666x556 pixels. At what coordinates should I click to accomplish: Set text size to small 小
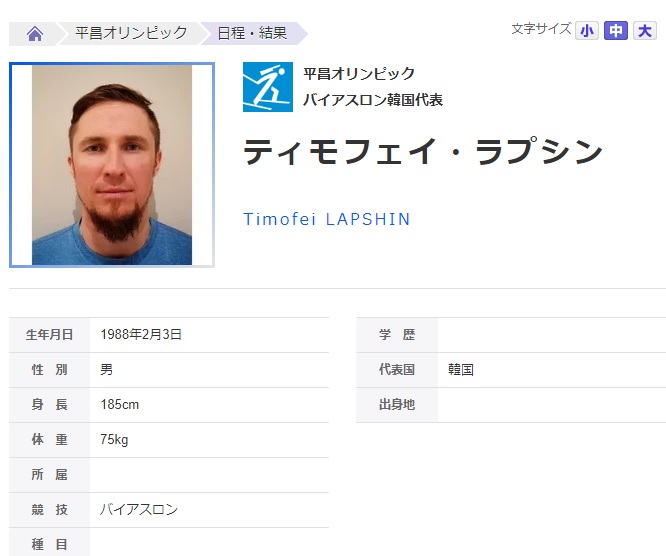587,31
